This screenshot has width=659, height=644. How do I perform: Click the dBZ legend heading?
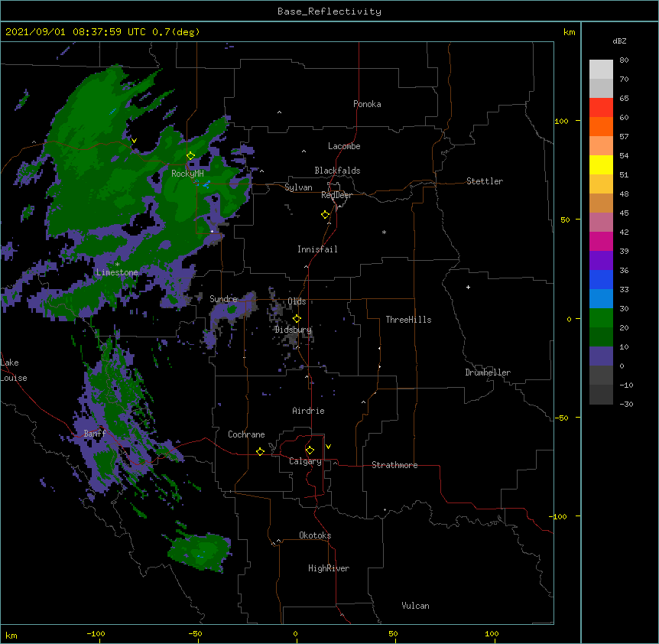click(x=619, y=41)
